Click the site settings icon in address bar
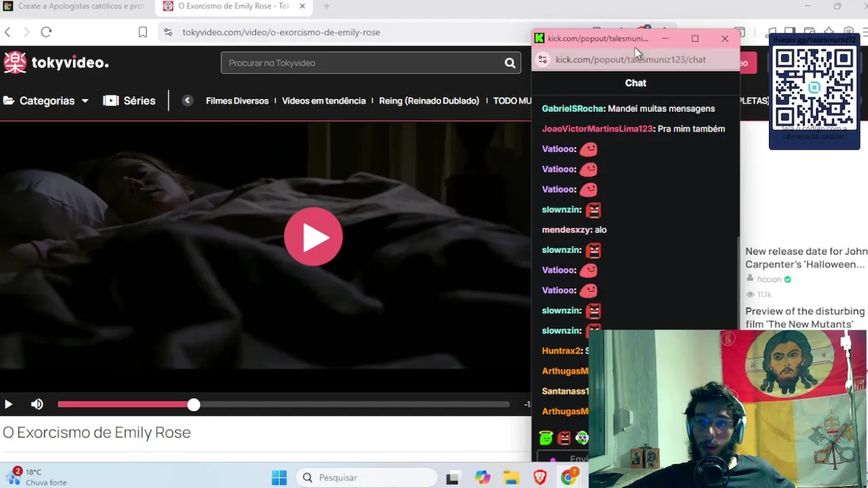868x488 pixels. [x=167, y=32]
